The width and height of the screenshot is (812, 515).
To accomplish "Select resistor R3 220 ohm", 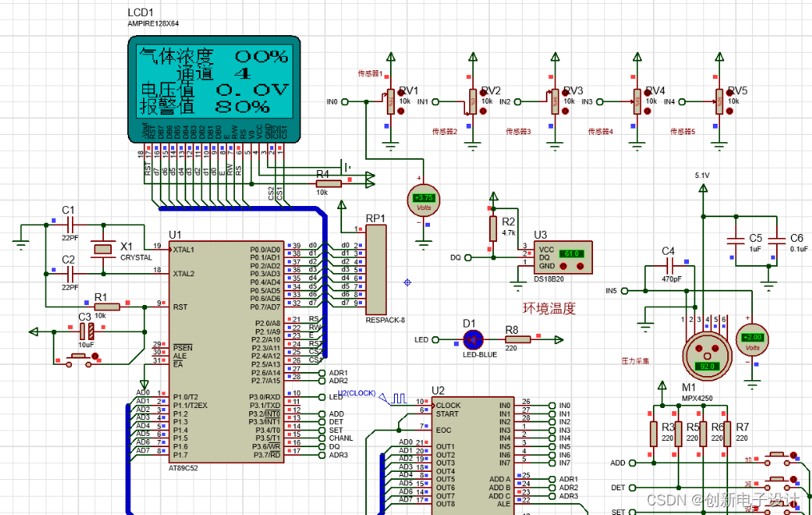I will coord(654,434).
